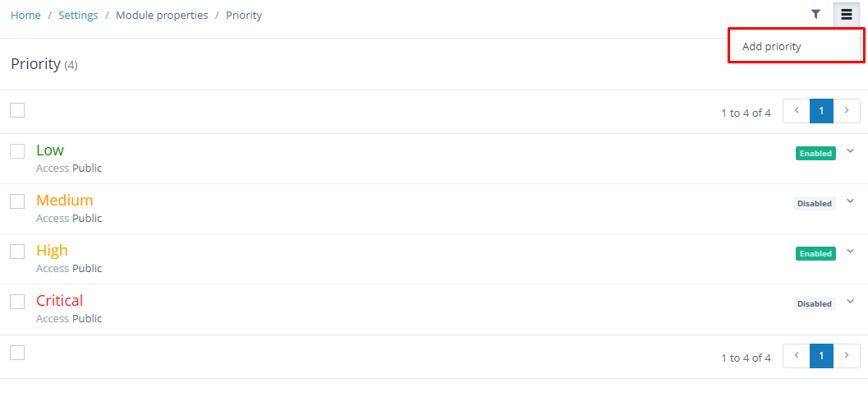Open the Home breadcrumb link
This screenshot has width=868, height=402.
click(26, 15)
